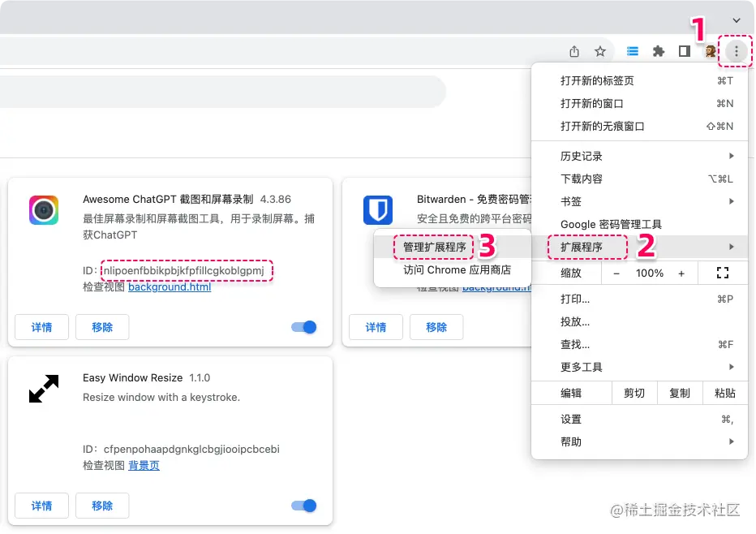Choose 打开新的无痕窗口 from the menu

click(601, 126)
